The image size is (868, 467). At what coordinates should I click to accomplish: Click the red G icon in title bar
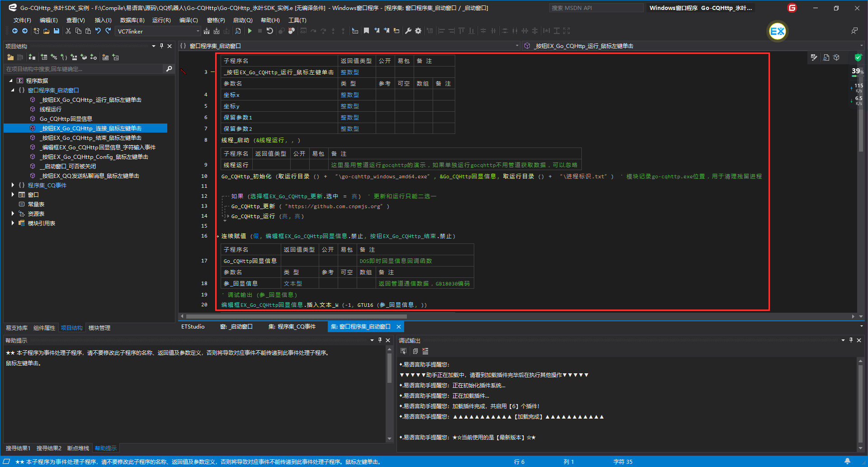[792, 8]
